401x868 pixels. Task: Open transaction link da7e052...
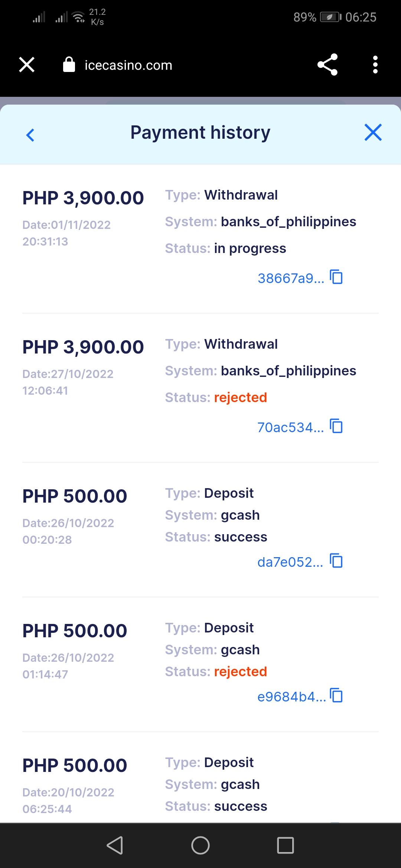pyautogui.click(x=290, y=562)
